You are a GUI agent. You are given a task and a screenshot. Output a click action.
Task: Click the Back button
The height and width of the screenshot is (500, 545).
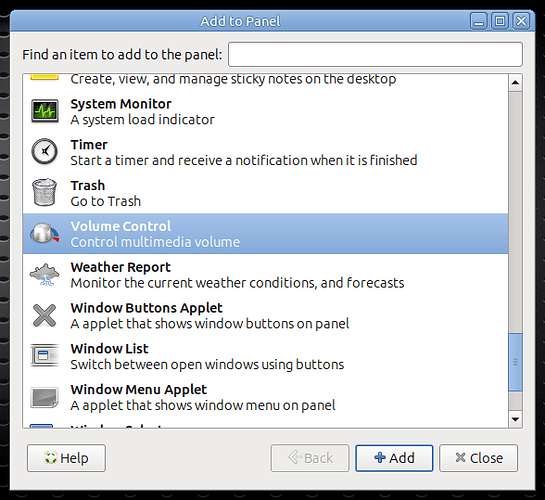[310, 458]
